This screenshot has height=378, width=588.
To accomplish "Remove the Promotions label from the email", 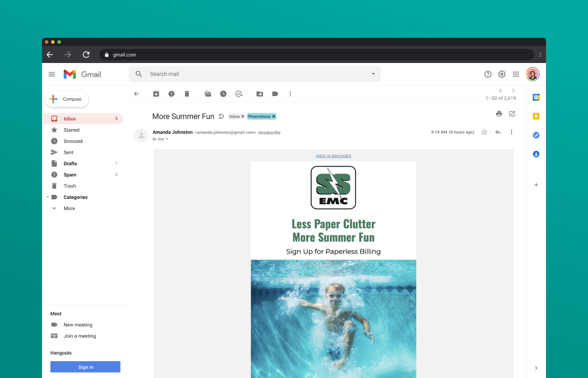I will click(274, 117).
